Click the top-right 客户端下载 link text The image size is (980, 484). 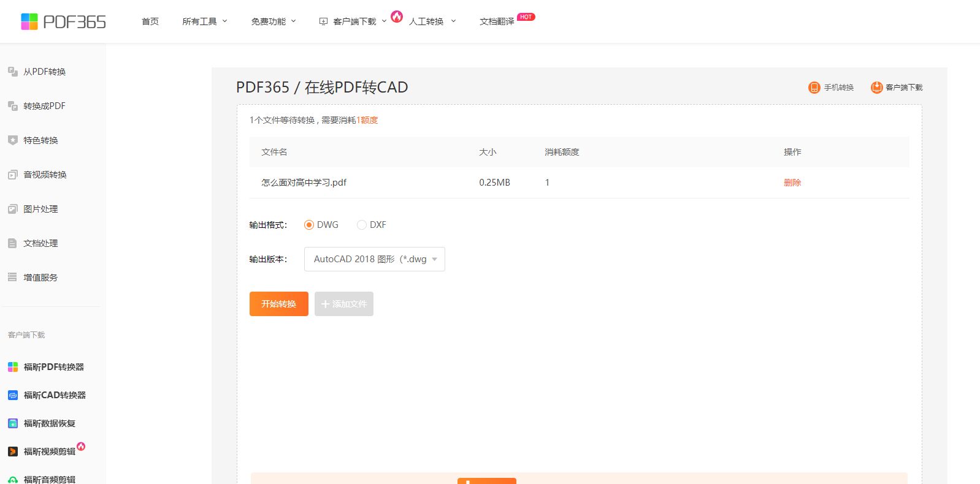(x=904, y=88)
